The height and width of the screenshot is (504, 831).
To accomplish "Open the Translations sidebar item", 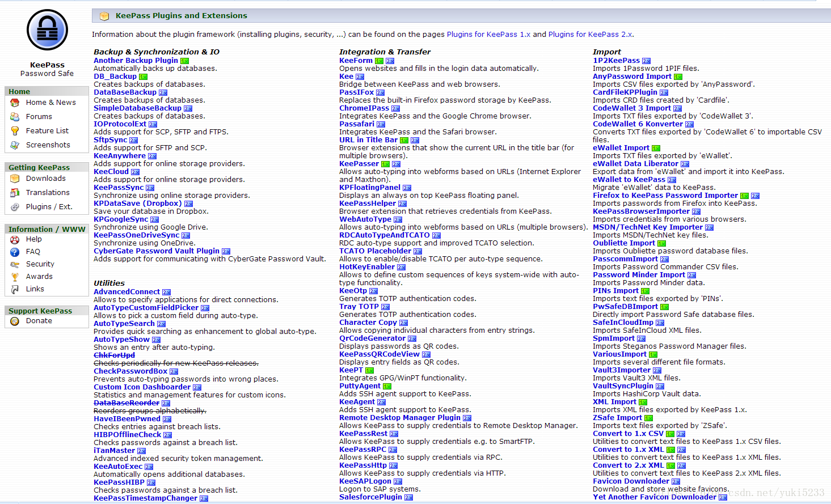I will [48, 193].
